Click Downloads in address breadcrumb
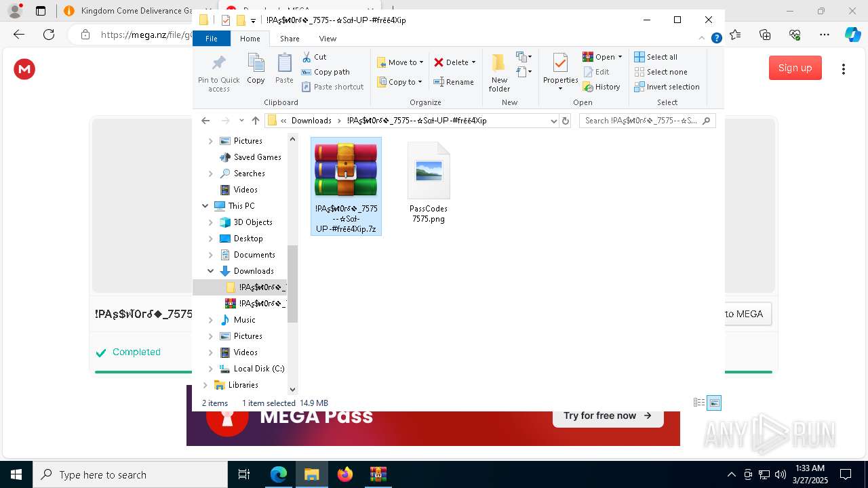This screenshot has width=868, height=488. tap(311, 121)
